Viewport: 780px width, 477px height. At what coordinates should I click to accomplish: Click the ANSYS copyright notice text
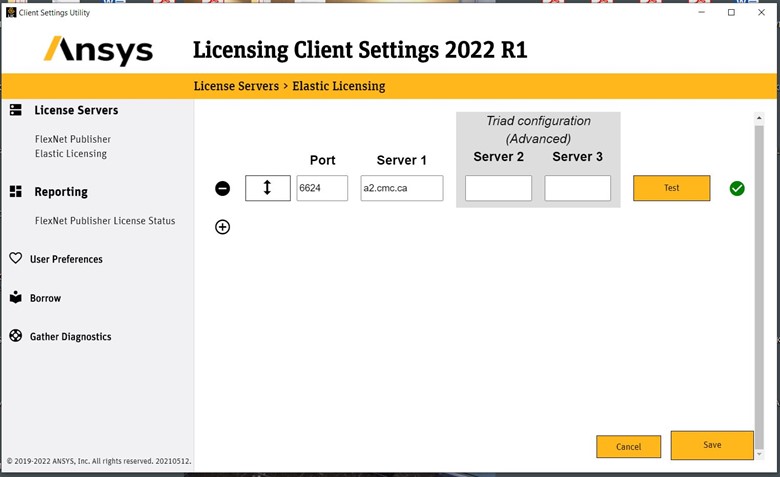[x=99, y=461]
